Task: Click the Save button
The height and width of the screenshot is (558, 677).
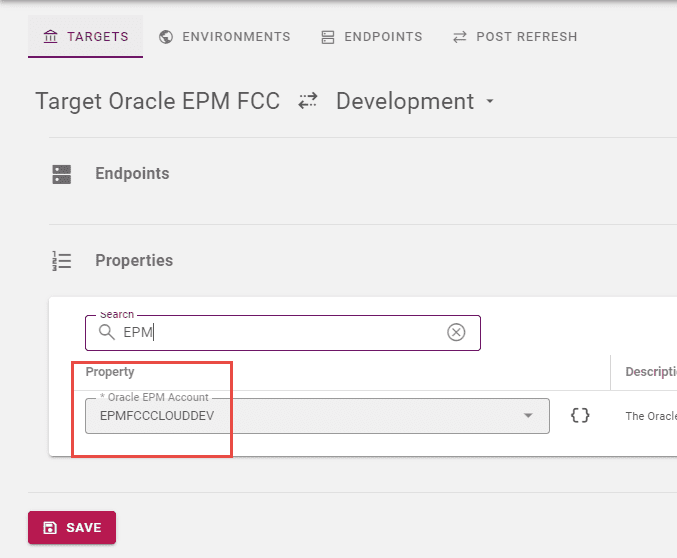Action: (72, 527)
